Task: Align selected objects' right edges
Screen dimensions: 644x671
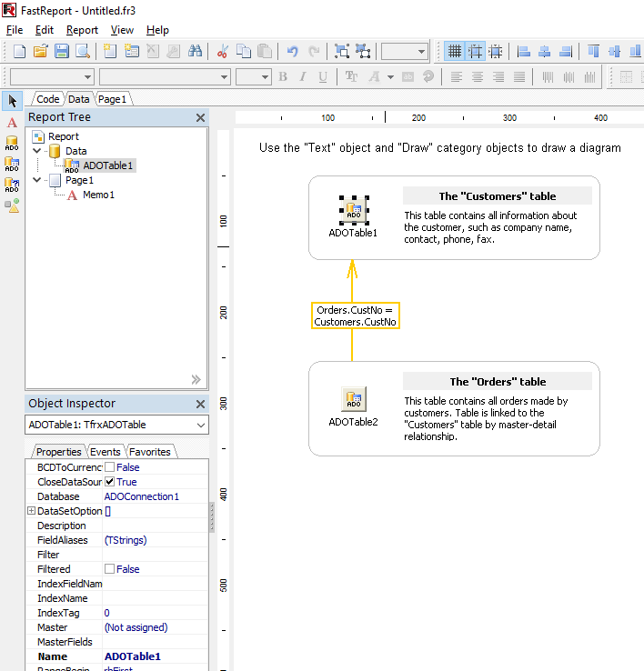Action: click(x=566, y=51)
